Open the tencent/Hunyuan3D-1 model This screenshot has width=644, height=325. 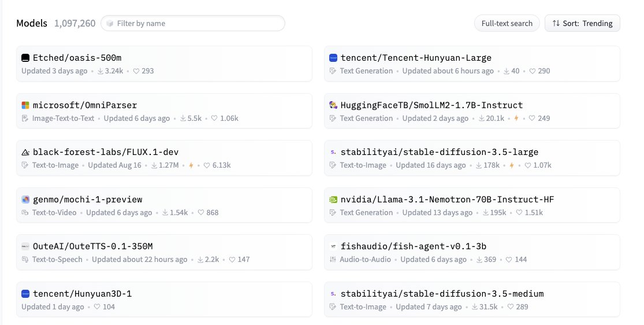click(x=82, y=294)
